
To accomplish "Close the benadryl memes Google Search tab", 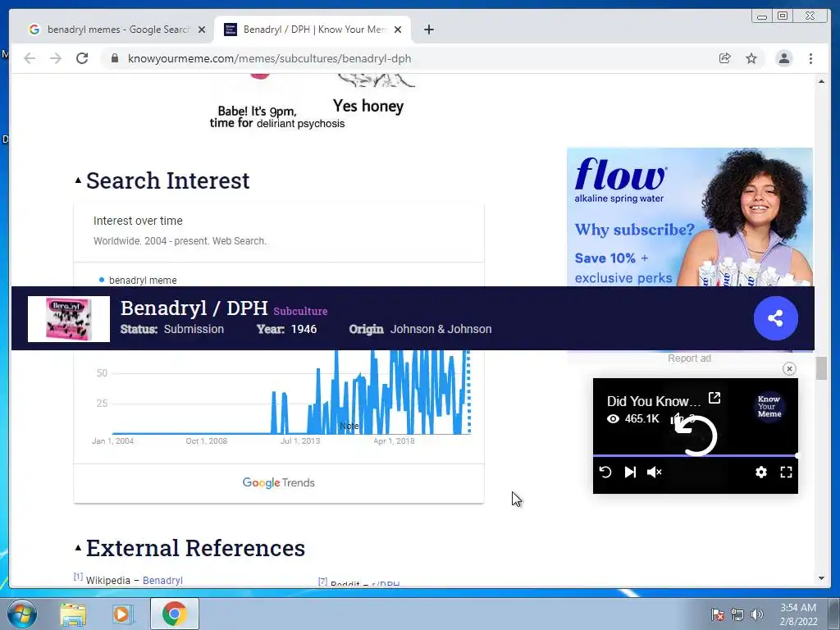I will [x=202, y=30].
